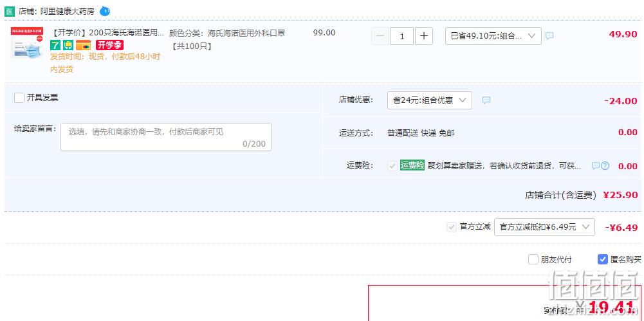The height and width of the screenshot is (321, 644).
Task: Click comment icon beside 省24元 dropdown
Action: click(x=486, y=100)
